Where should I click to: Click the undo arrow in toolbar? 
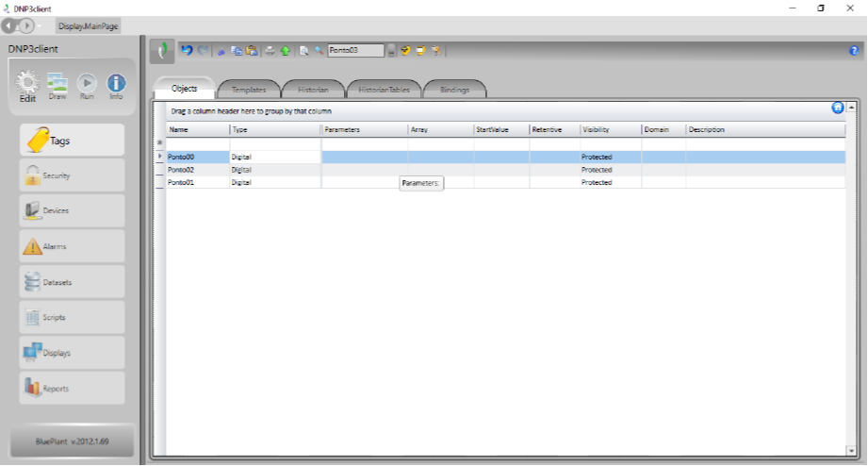[187, 50]
